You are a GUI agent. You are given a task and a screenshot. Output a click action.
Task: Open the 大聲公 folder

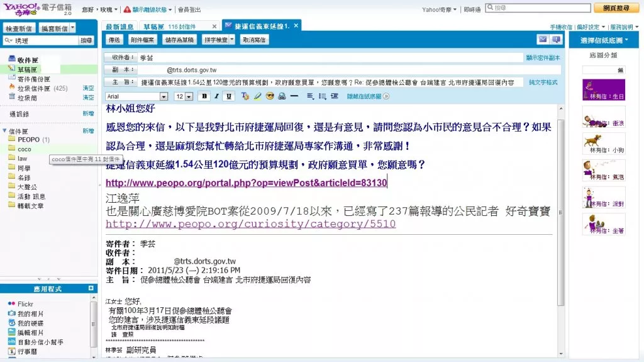click(27, 187)
